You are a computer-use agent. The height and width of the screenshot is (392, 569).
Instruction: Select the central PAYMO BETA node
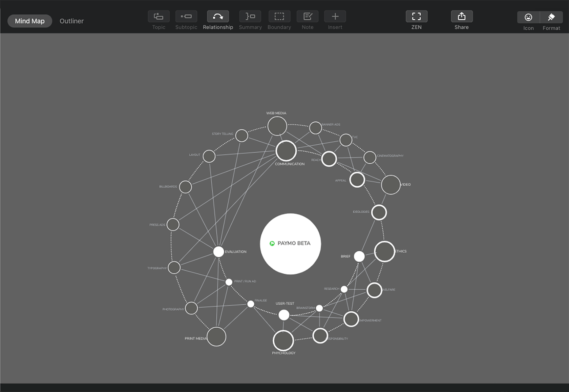(x=290, y=243)
